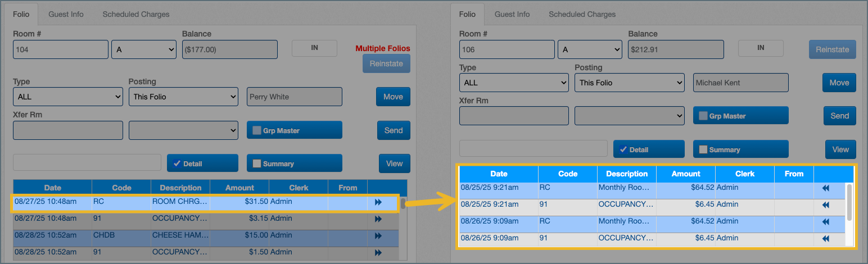Viewport: 868px width, 264px height.
Task: Uncheck Detail option in room 106 folio
Action: [x=623, y=149]
